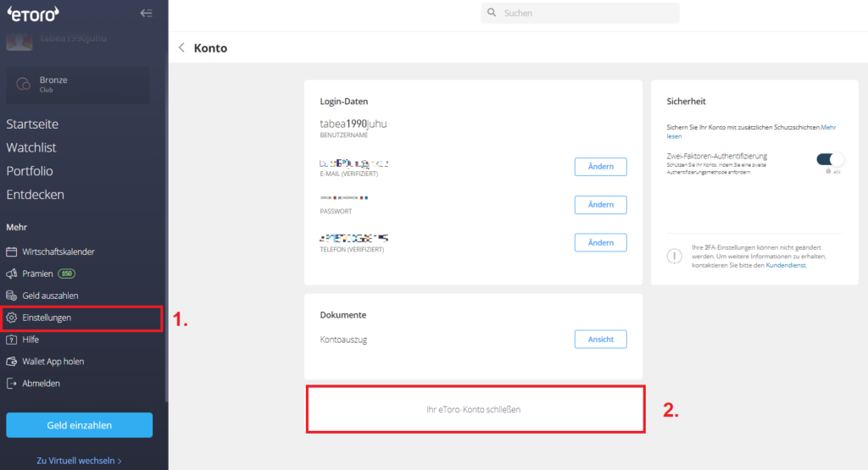The image size is (868, 470).
Task: Open Portfolio in sidebar
Action: [x=30, y=171]
